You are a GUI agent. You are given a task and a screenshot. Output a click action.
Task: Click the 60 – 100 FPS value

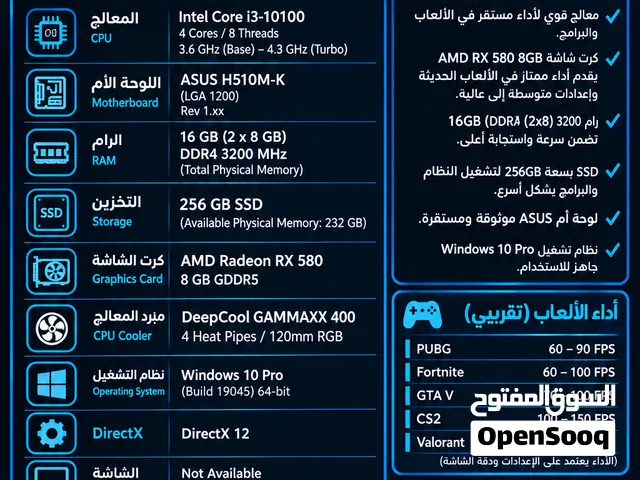coord(579,372)
